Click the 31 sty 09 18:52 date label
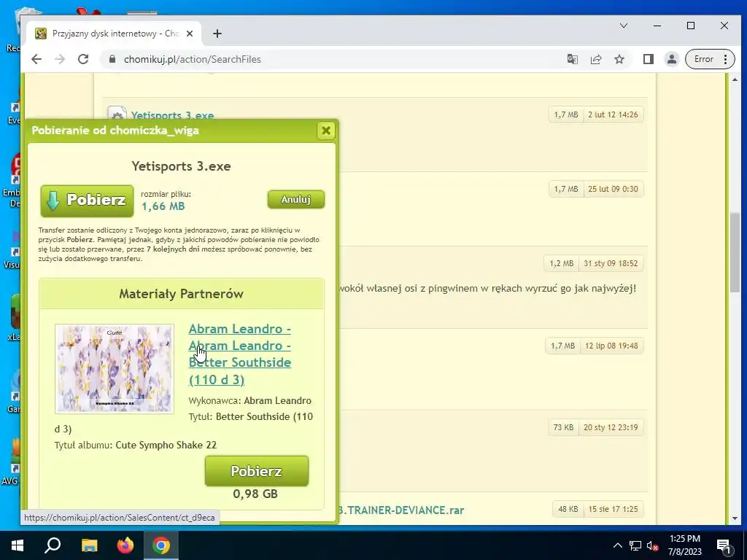747x560 pixels. point(611,262)
